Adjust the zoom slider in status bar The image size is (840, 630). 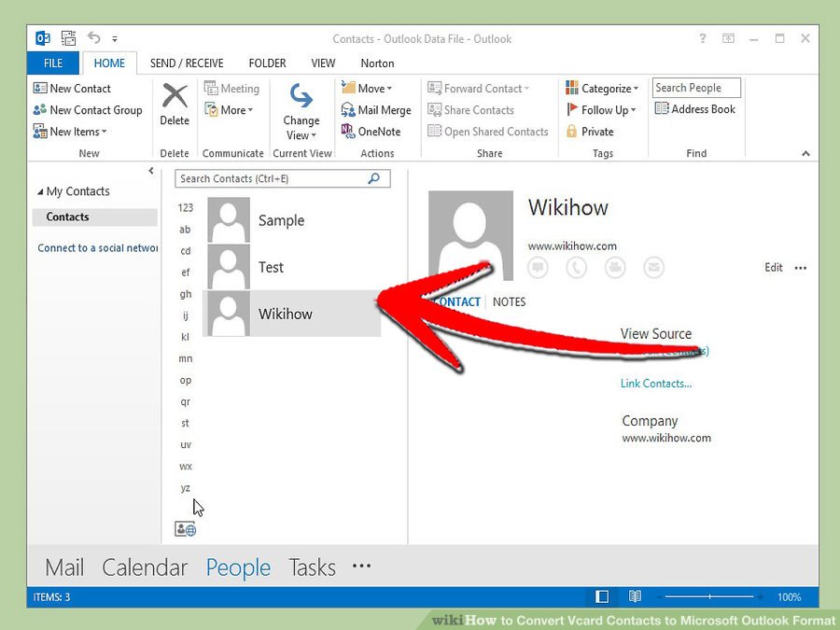point(709,596)
